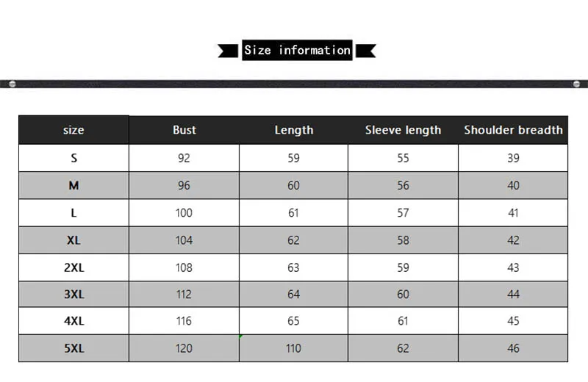Select the Sleeve length column header
This screenshot has width=588, height=382.
click(403, 130)
